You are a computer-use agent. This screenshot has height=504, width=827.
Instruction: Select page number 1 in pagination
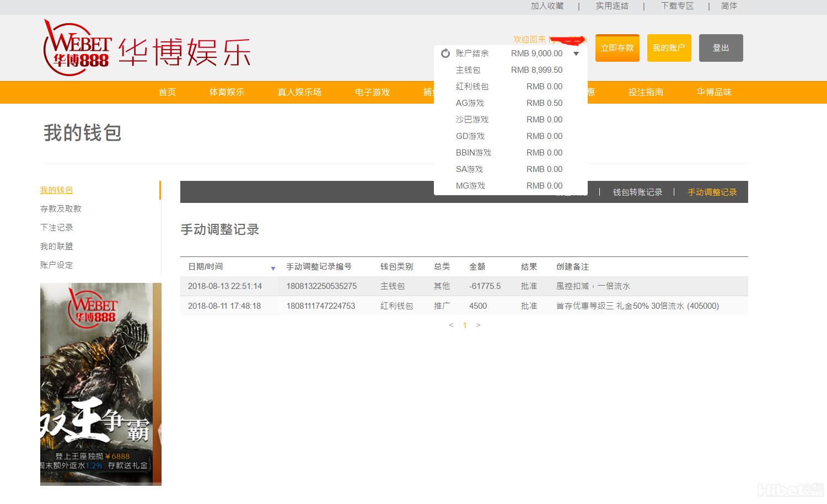click(465, 325)
